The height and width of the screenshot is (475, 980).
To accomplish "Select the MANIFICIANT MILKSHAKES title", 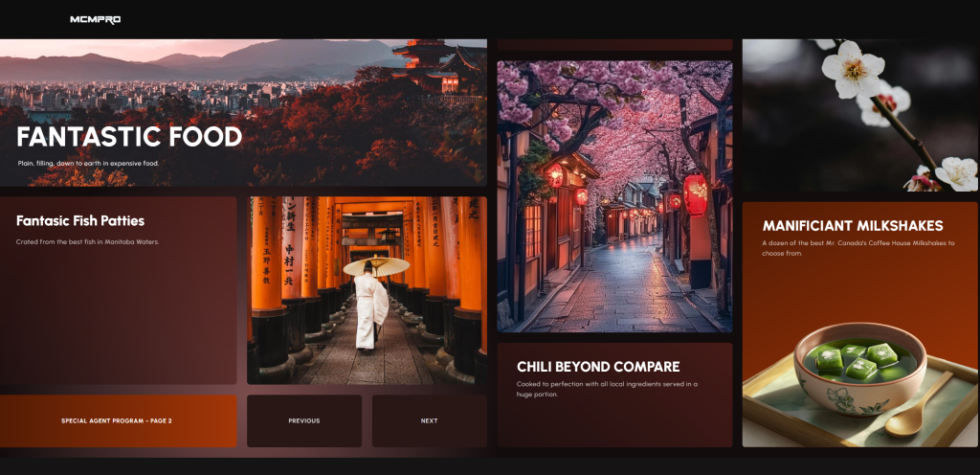I will (x=853, y=226).
